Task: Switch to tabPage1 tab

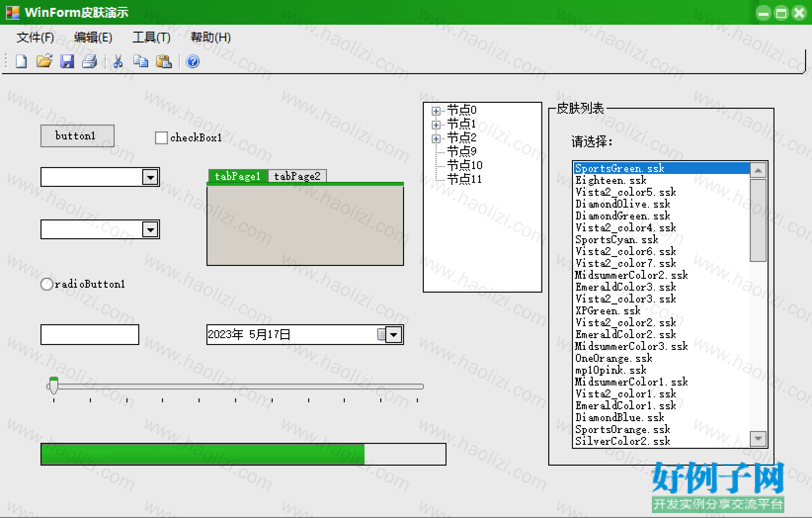Action: (238, 176)
